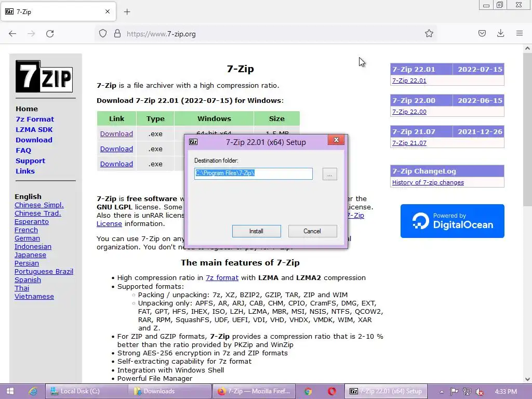Go back with the browser back arrow
The width and height of the screenshot is (532, 399).
tap(12, 34)
